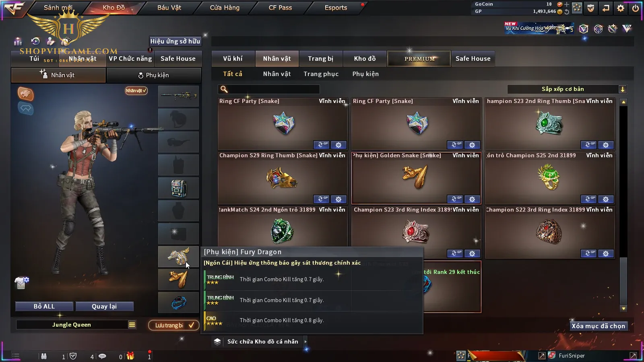Open Cửa Hàng top menu
This screenshot has width=644, height=362.
[x=225, y=8]
